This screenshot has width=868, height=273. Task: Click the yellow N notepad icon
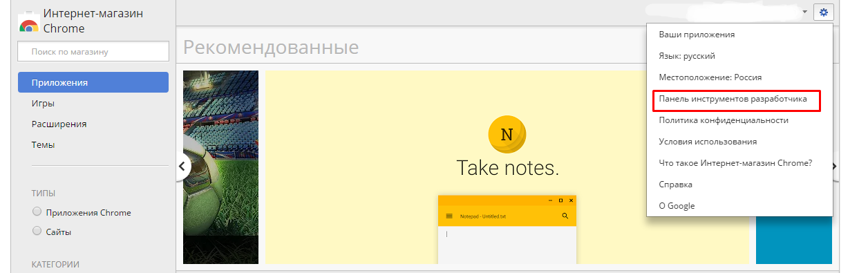click(507, 134)
